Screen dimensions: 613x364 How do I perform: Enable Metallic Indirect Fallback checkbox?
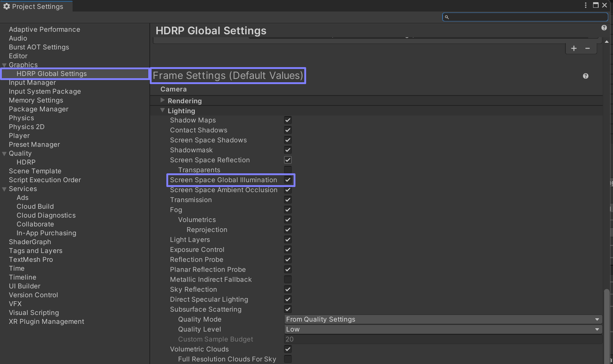(x=288, y=280)
